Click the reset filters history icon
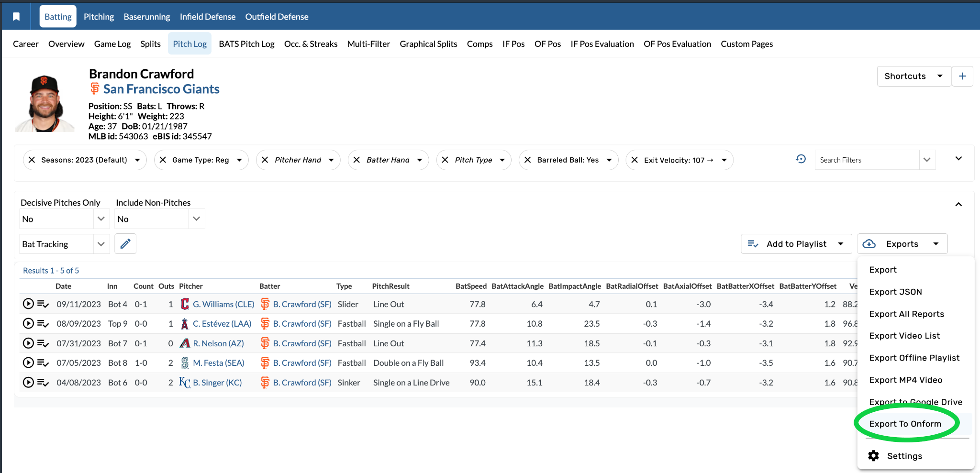Image resolution: width=980 pixels, height=473 pixels. [x=801, y=159]
